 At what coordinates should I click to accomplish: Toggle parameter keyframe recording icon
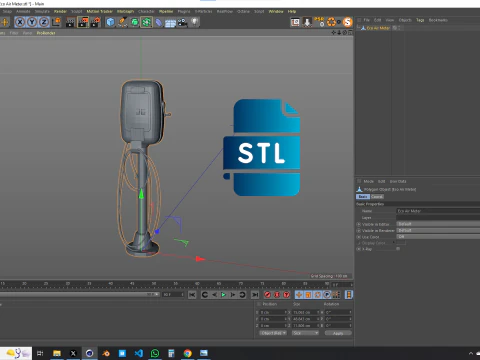point(327,295)
